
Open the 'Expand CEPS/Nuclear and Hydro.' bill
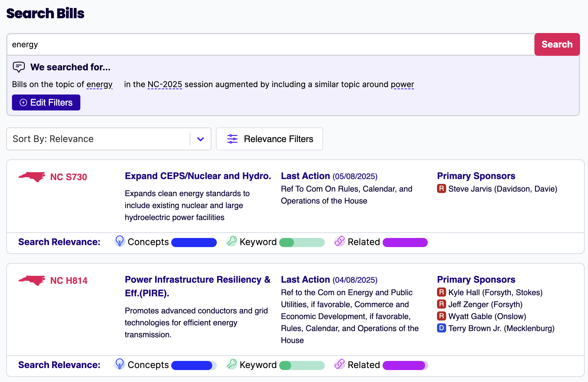(x=198, y=176)
